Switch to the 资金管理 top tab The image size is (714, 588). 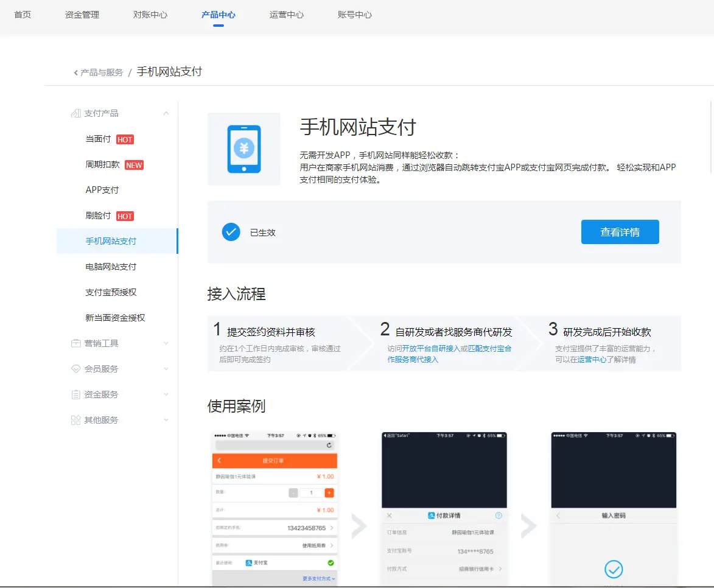82,15
